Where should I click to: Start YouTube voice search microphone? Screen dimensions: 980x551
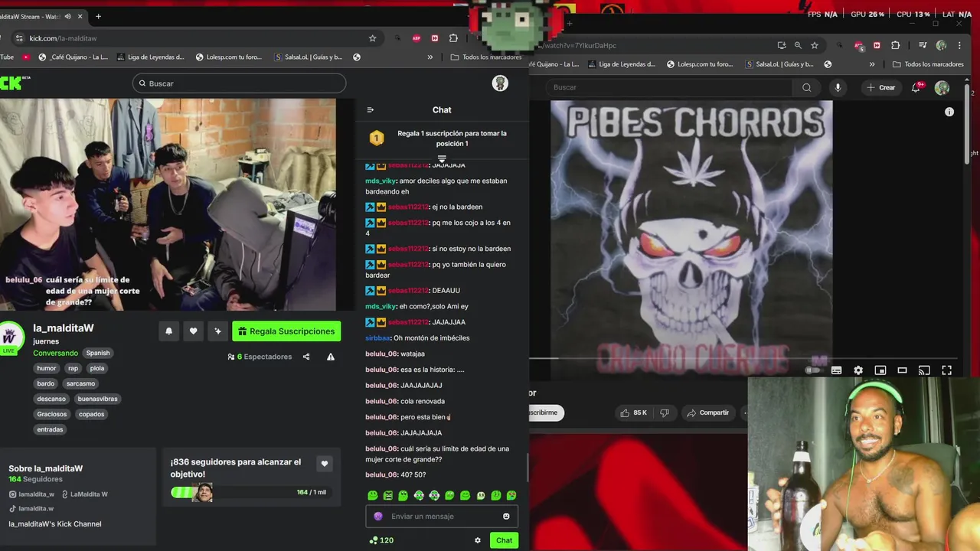click(838, 87)
